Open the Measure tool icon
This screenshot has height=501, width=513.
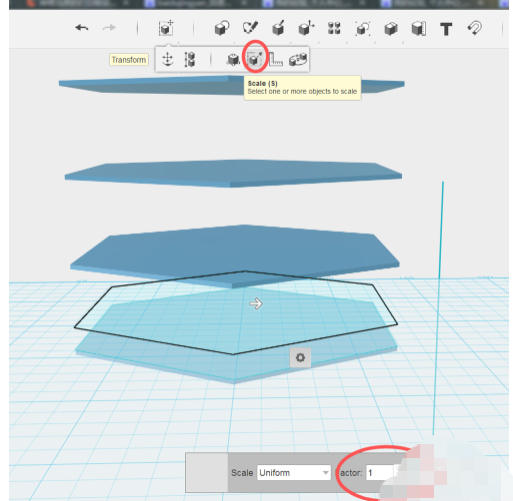coord(419,29)
